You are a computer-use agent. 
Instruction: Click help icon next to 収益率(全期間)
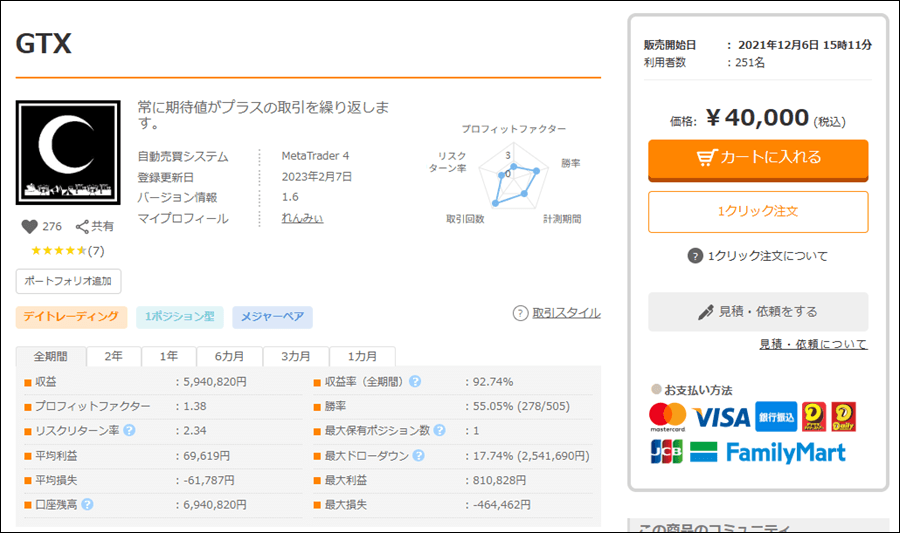[x=415, y=382]
